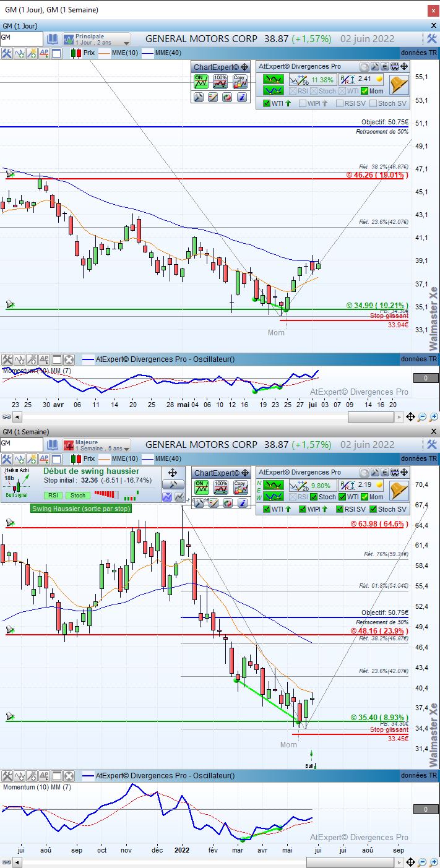
Task: Open candlestick Prix style selector on weekly chart
Action: [82, 458]
